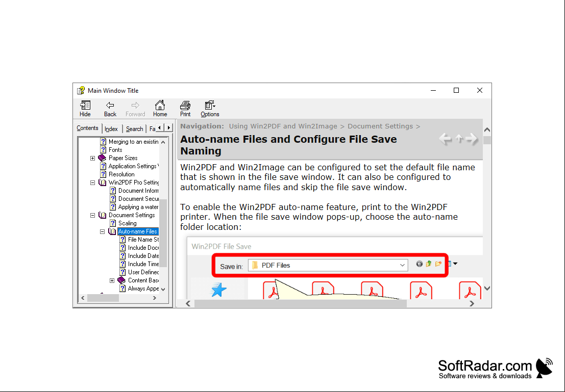This screenshot has width=565, height=392.
Task: Switch to the Index tab
Action: (x=111, y=129)
